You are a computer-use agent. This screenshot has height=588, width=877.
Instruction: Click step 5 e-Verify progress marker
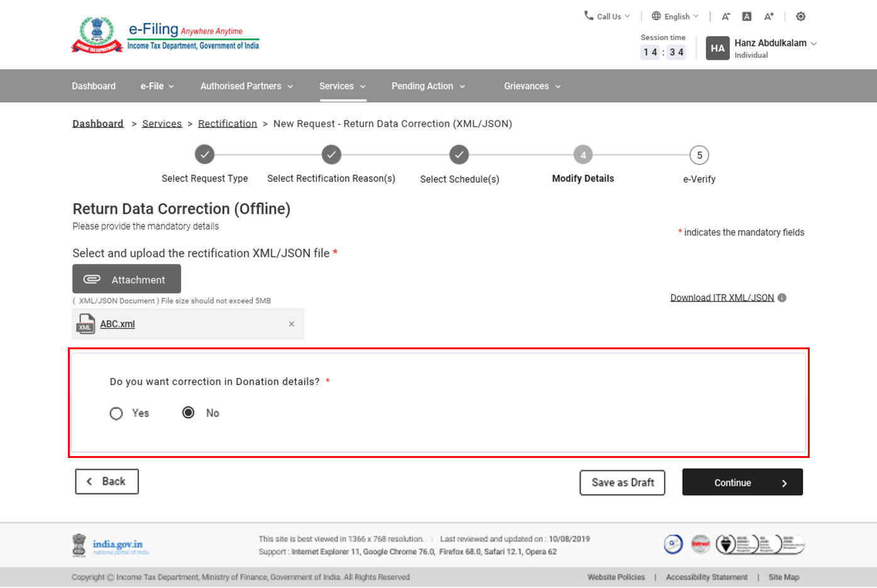tap(699, 155)
